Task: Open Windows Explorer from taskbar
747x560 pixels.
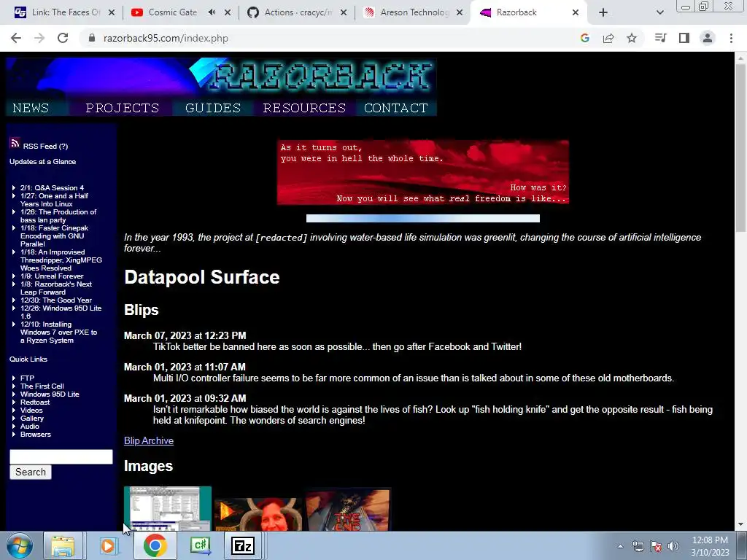Action: pyautogui.click(x=63, y=546)
